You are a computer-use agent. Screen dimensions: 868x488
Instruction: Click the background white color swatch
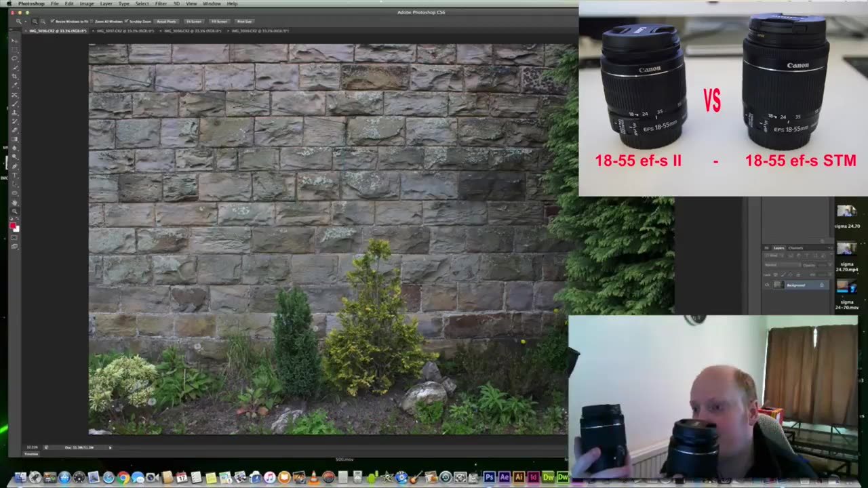pos(18,230)
